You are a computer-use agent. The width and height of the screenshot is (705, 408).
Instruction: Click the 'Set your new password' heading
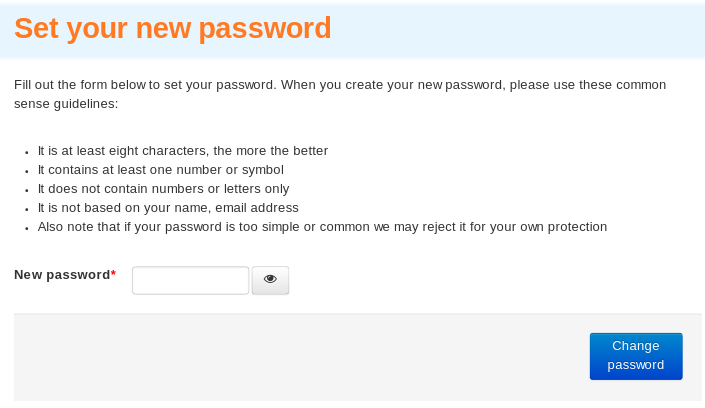pyautogui.click(x=173, y=28)
